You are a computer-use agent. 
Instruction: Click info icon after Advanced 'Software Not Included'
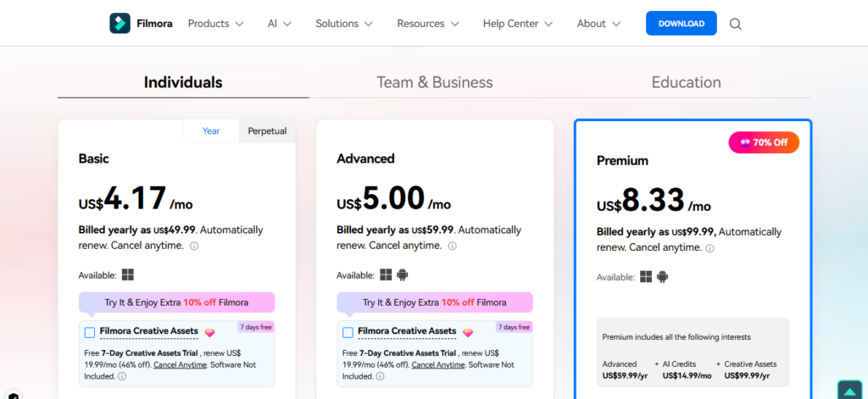[x=380, y=376]
